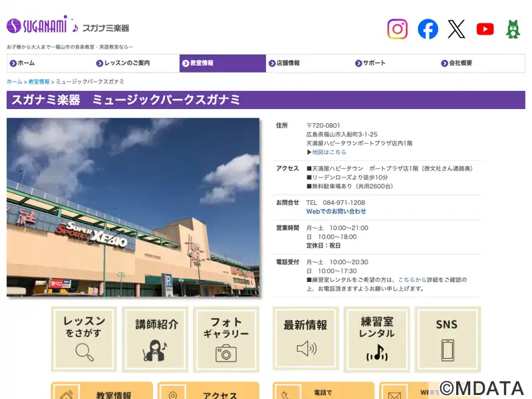Viewport: 532px width, 399px height.
Task: Click the green mascot character icon
Action: click(x=513, y=29)
